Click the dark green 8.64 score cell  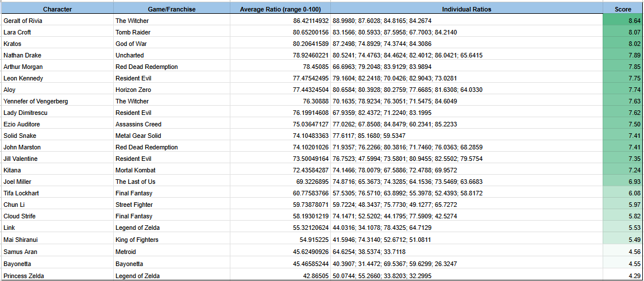click(x=623, y=21)
